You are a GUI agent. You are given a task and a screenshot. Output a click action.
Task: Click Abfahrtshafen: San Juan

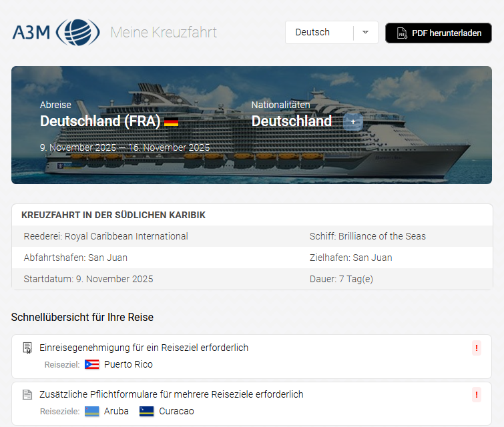click(x=75, y=258)
